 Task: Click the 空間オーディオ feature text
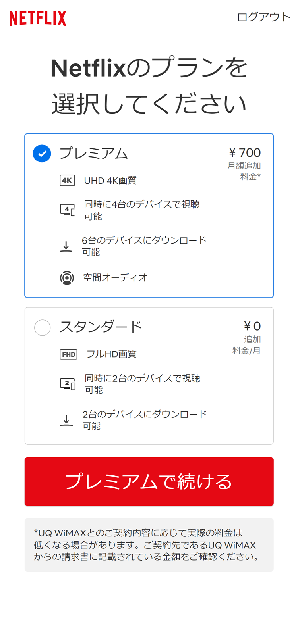[115, 277]
